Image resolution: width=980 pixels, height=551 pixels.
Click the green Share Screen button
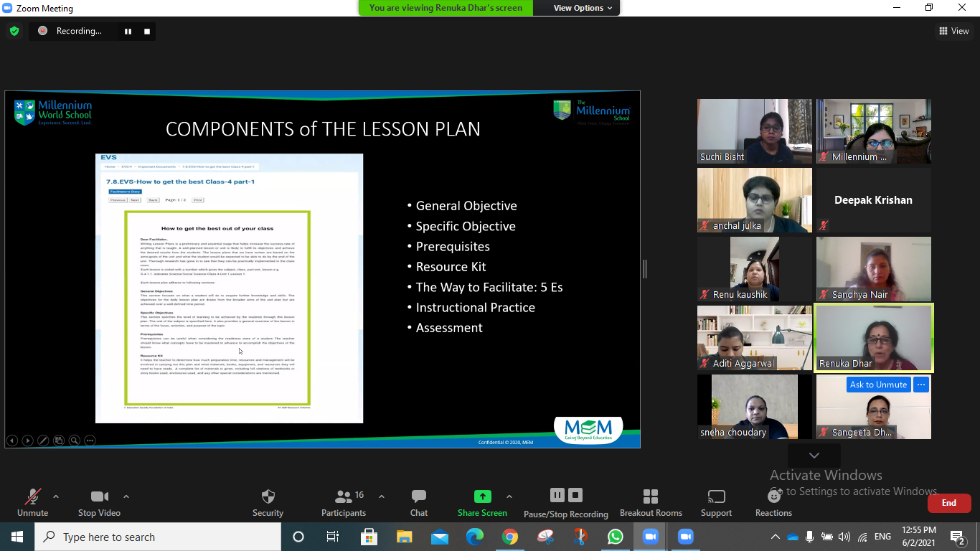tap(482, 502)
